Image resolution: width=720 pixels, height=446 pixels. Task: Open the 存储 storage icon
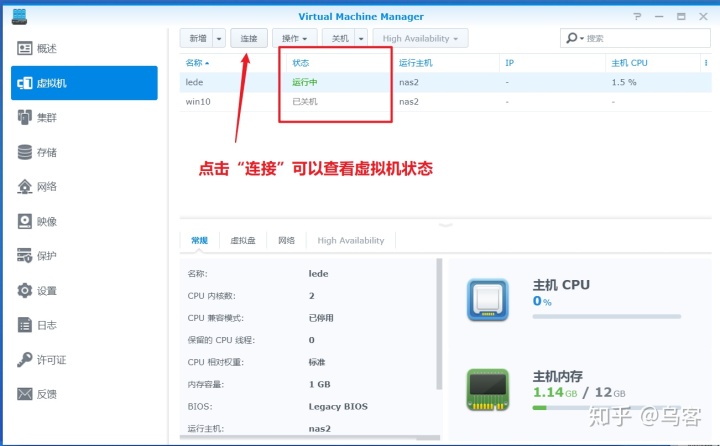coord(25,152)
